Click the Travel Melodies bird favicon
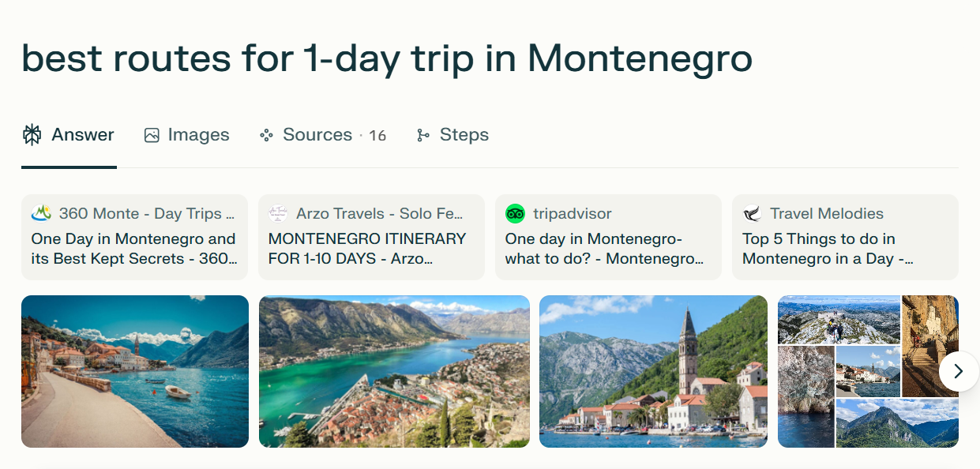Image resolution: width=980 pixels, height=469 pixels. (x=752, y=213)
